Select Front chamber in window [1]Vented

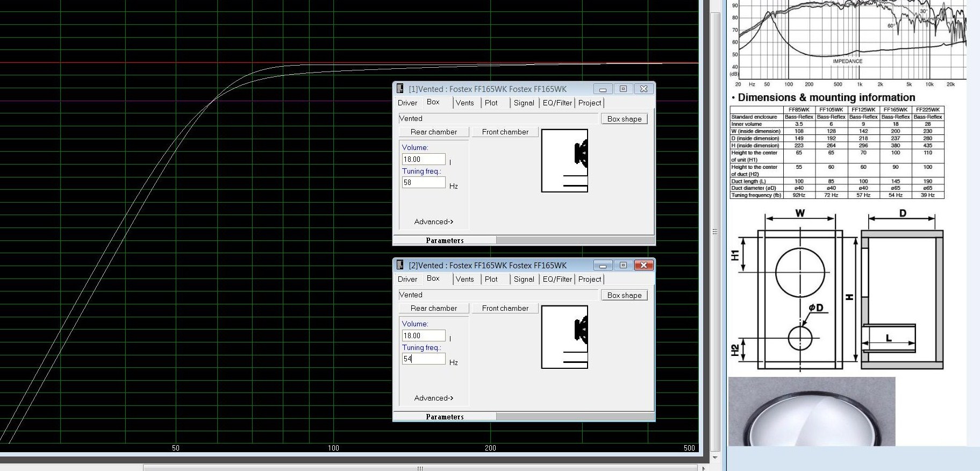(505, 132)
